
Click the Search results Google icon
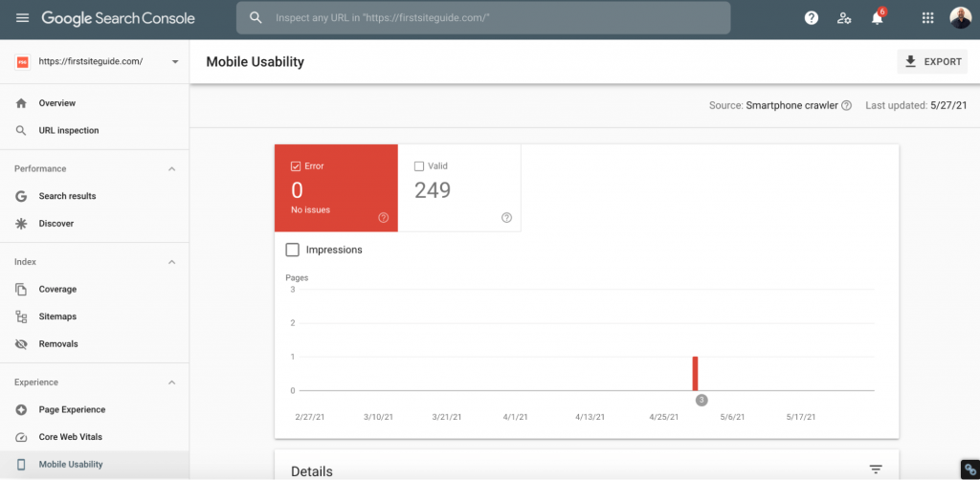(x=21, y=196)
